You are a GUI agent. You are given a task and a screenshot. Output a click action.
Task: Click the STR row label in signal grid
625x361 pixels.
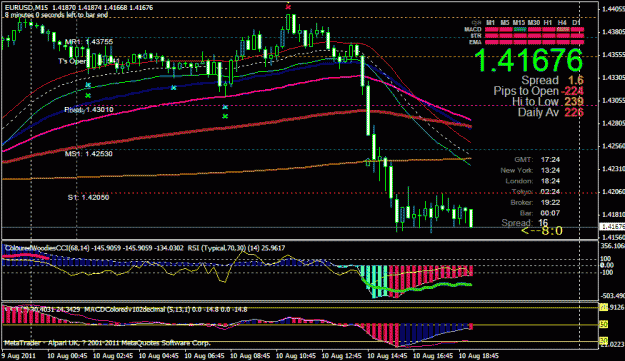(x=476, y=36)
